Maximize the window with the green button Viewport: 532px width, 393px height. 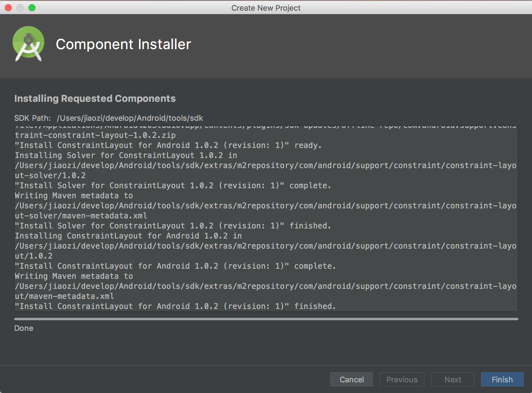pos(32,8)
